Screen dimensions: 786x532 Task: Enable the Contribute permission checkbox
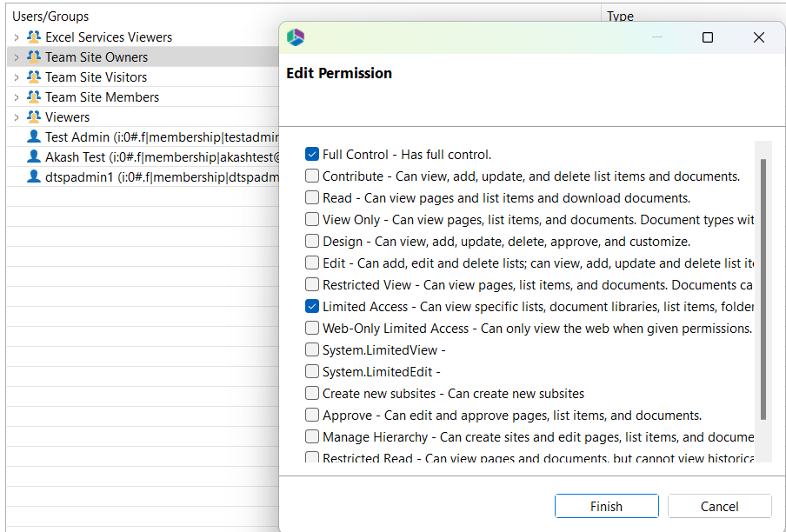[311, 176]
